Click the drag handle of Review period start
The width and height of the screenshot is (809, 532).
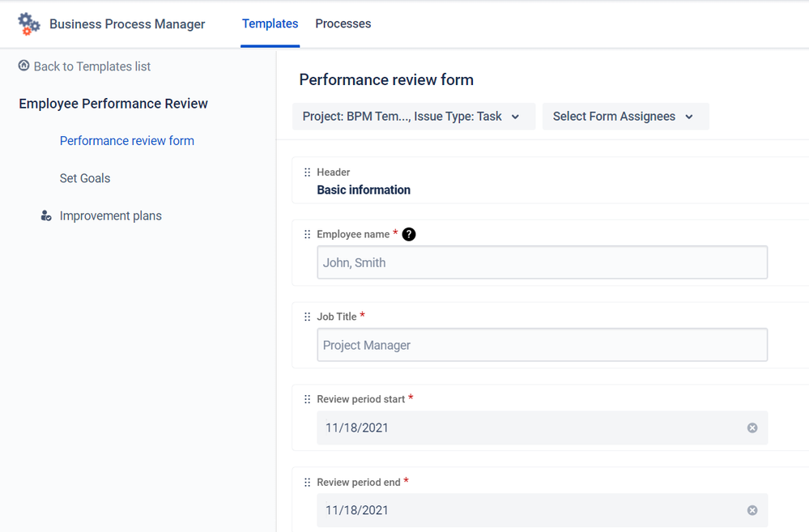[x=308, y=399]
